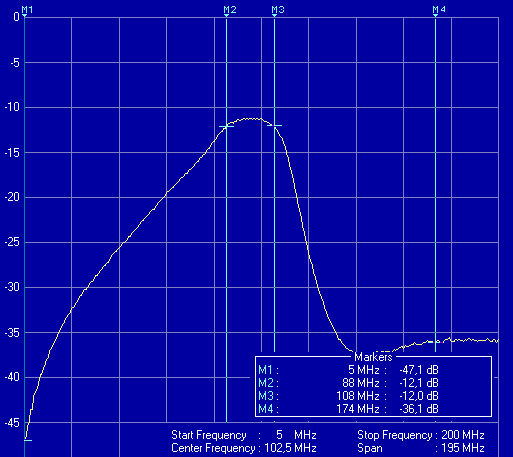513x457 pixels.
Task: Select M3 row showing 108 MHz
Action: (x=348, y=396)
